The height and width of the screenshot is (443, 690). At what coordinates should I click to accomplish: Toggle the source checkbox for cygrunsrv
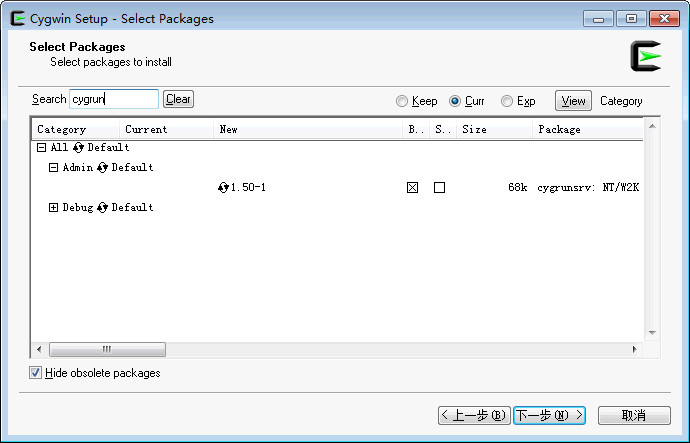point(439,188)
